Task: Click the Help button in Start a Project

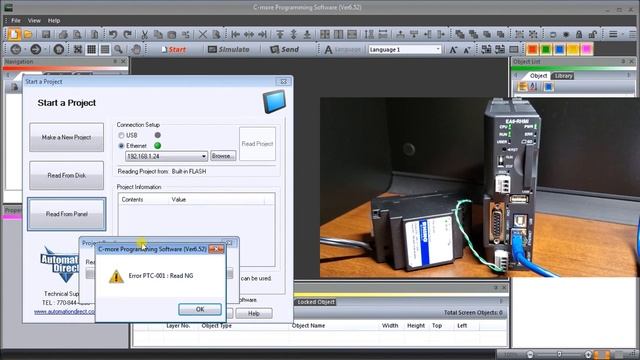Action: tap(254, 313)
